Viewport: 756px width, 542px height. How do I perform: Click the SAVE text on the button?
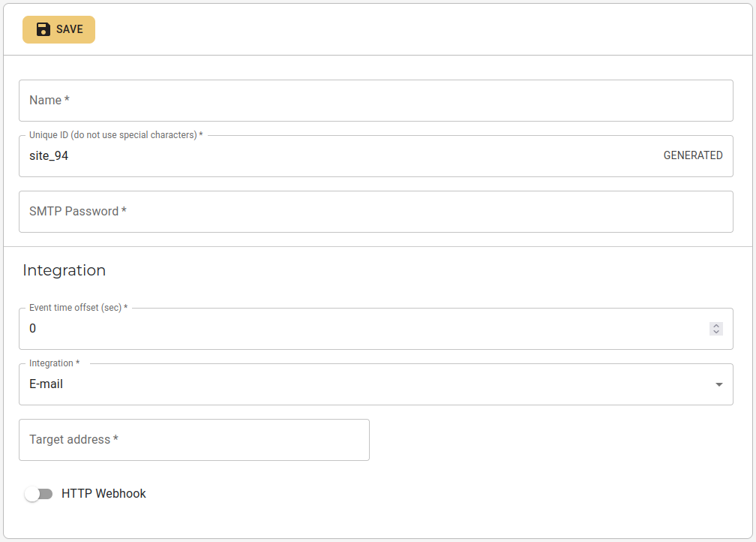click(x=70, y=29)
